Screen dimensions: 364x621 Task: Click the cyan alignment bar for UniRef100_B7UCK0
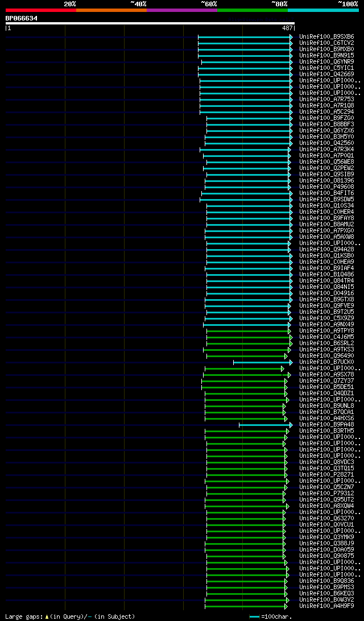(263, 362)
